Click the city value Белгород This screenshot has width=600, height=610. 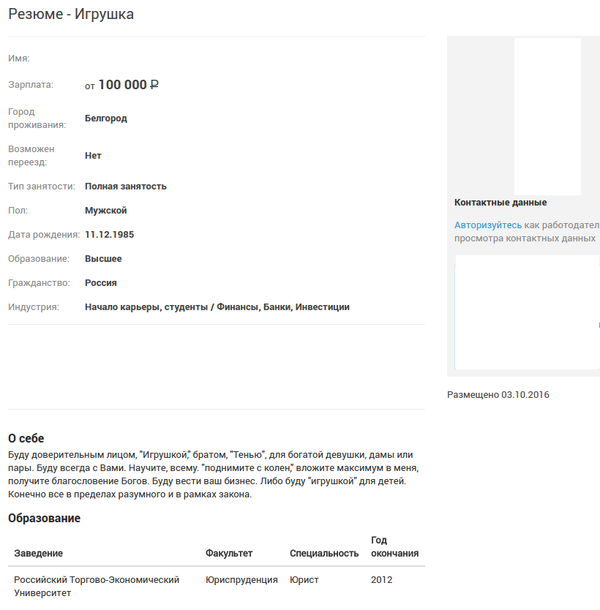pos(106,118)
